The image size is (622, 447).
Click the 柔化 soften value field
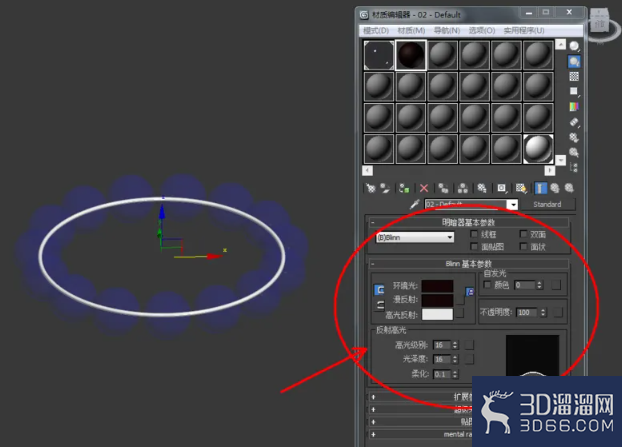point(442,374)
